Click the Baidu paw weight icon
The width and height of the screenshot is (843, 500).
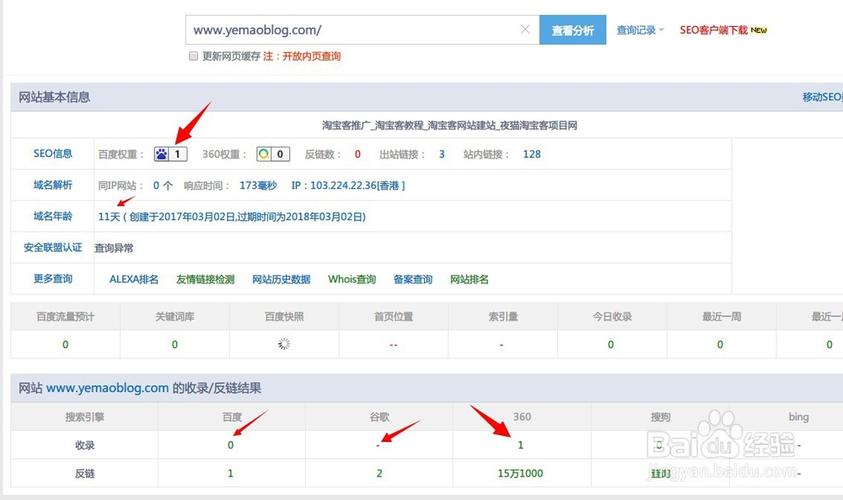click(163, 154)
